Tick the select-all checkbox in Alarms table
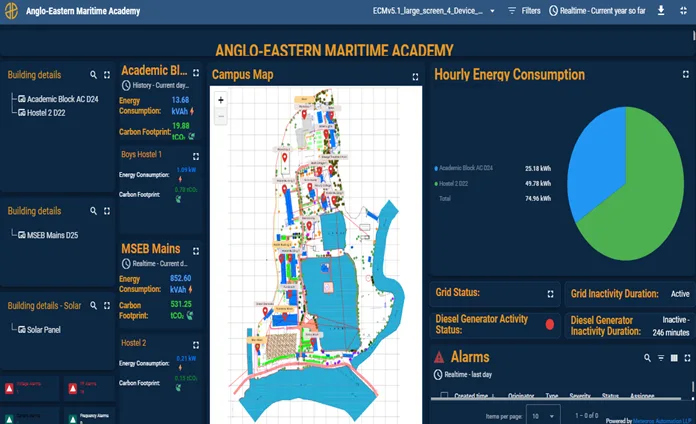 [444, 395]
